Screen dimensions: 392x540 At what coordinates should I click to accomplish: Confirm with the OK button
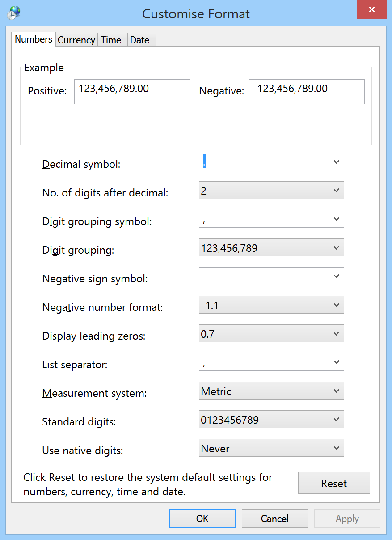202,519
